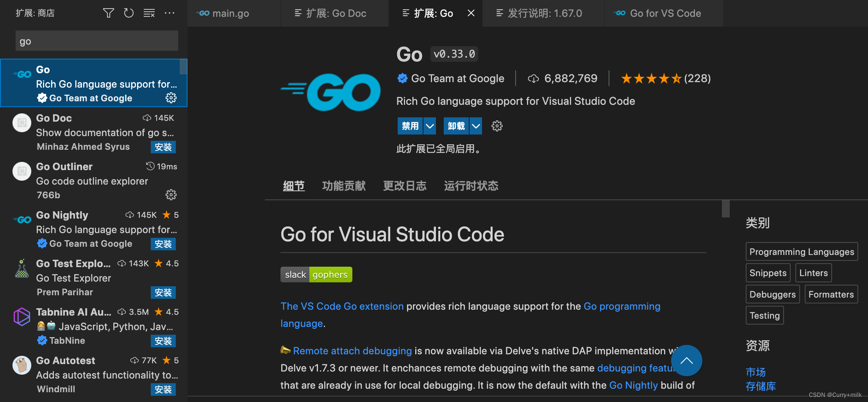Open the extensions view more actions menu
This screenshot has width=868, height=402.
170,13
